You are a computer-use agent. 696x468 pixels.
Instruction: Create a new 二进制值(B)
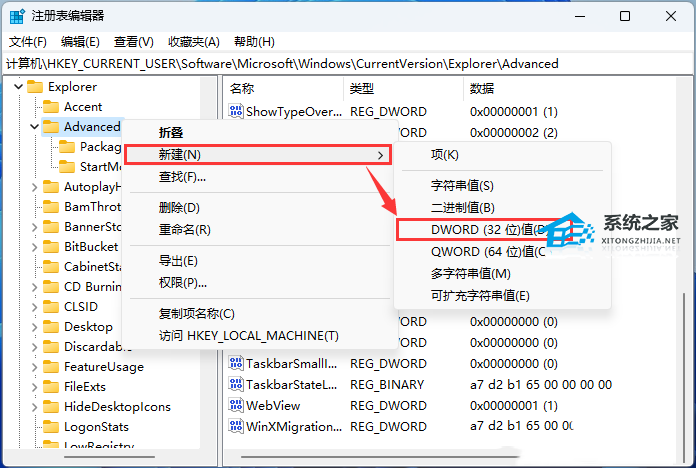502,207
